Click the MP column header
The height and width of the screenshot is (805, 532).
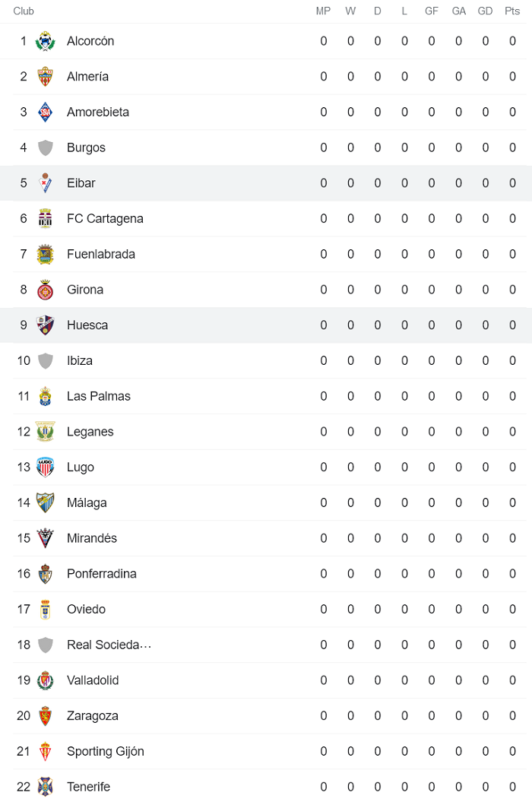323,11
